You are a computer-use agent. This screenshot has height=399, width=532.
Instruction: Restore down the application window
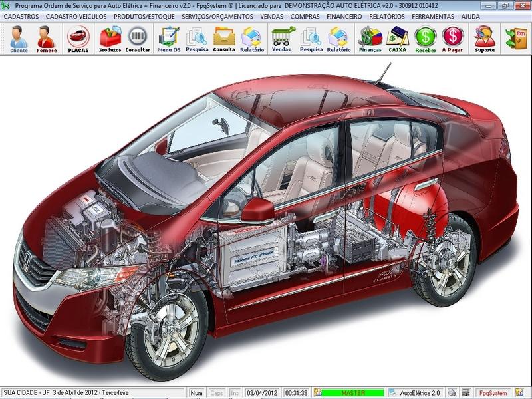(x=505, y=5)
